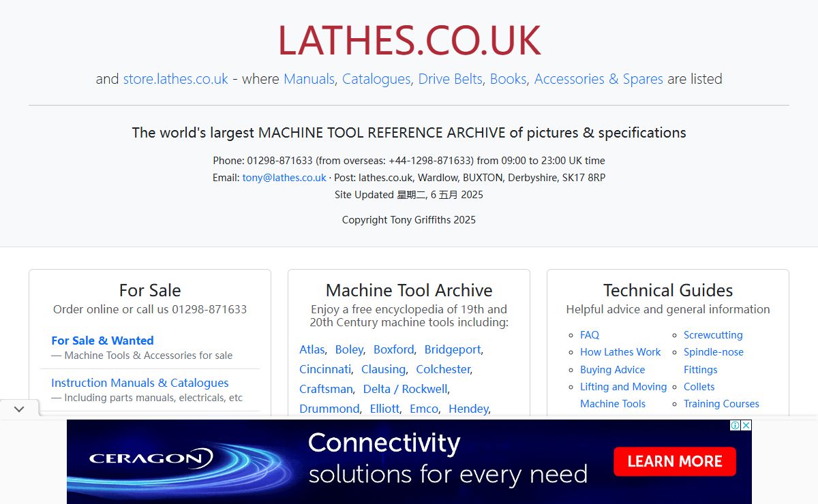
Task: Open the Colchester archive link
Action: pos(443,369)
